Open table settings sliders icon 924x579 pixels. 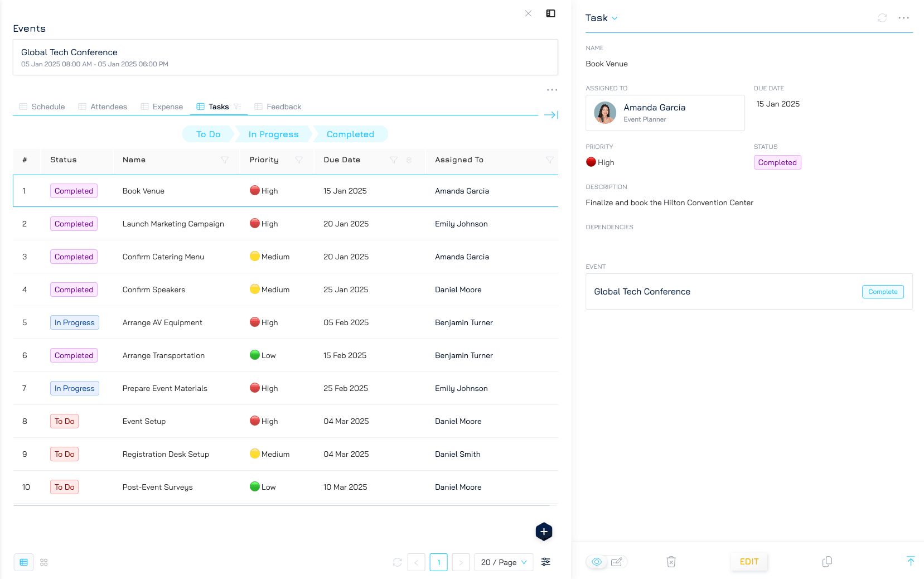coord(545,562)
